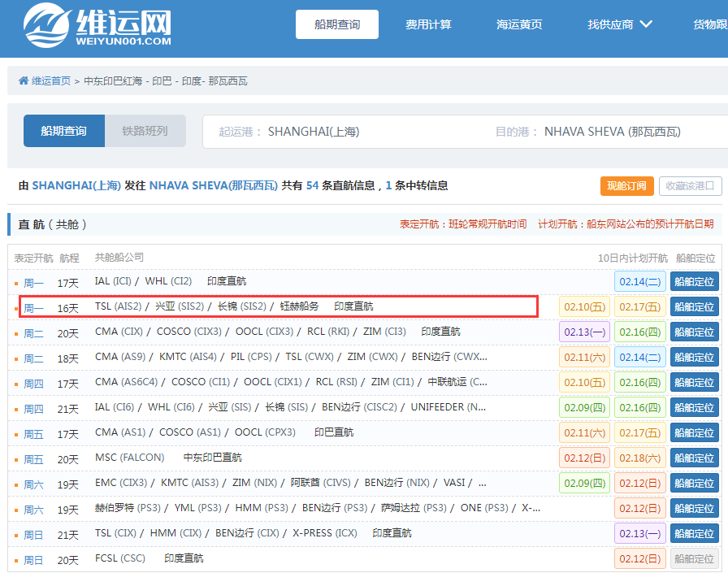Screen dimensions: 728x573
Task: Click the 收藏该港口 button
Action: pos(690,185)
